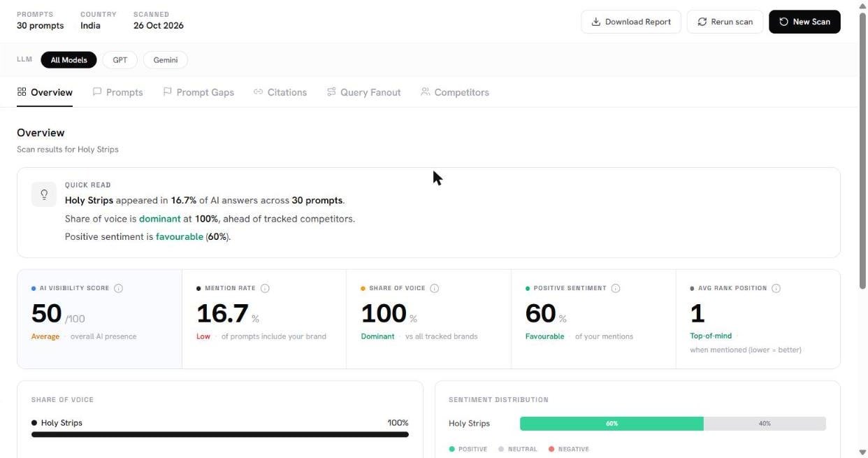Click the circular arrow icon in New Scan
The image size is (868, 458).
tap(784, 22)
